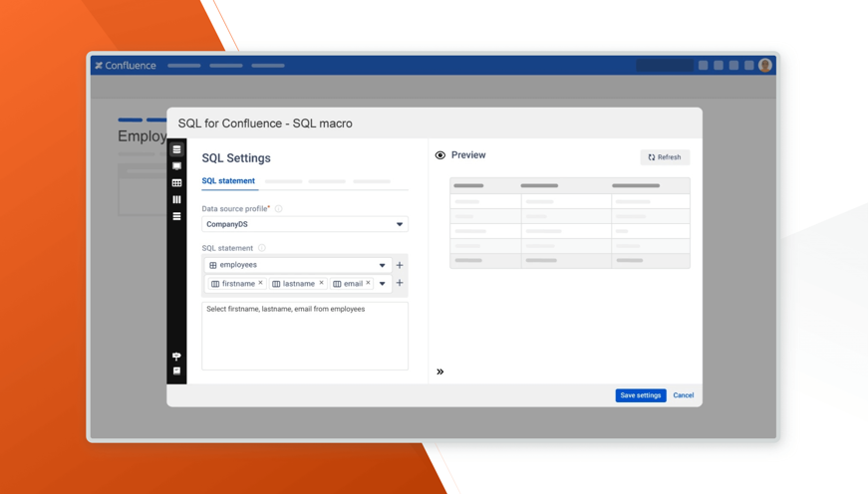Click plus icon beside column tags row
The width and height of the screenshot is (868, 494).
(400, 283)
